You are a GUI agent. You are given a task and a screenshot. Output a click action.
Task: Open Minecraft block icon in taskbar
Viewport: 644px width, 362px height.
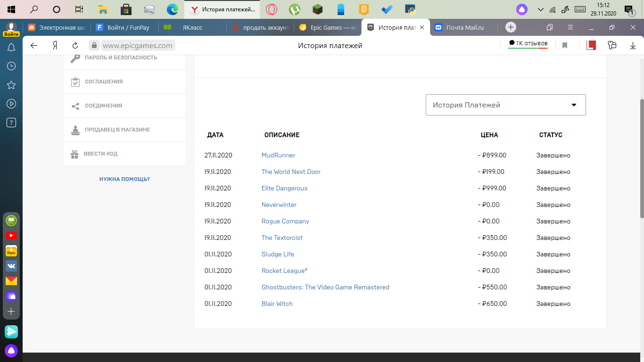(x=318, y=9)
